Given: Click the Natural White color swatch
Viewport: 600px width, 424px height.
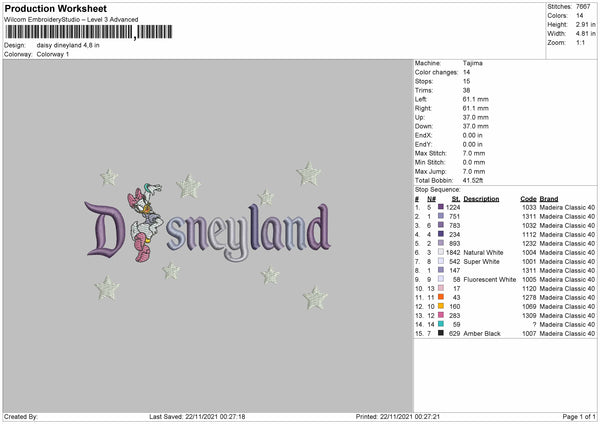Looking at the screenshot, I should (441, 252).
